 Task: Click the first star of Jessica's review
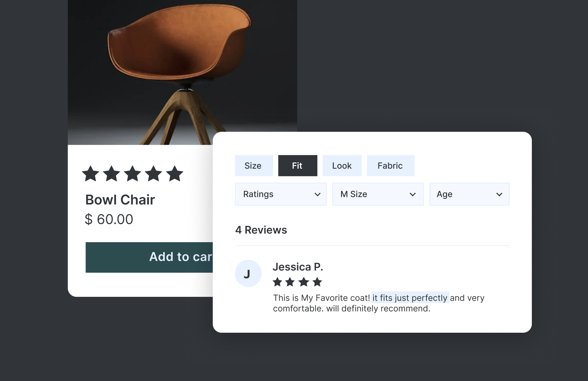click(x=277, y=282)
